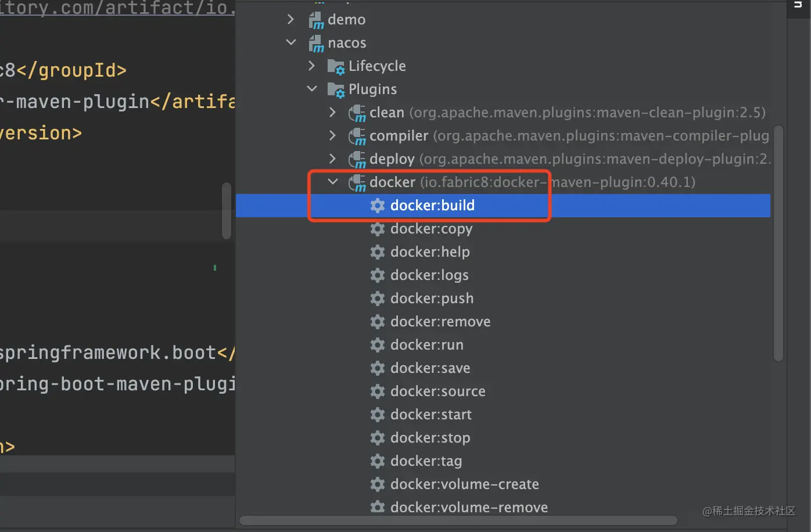Expand the Lifecycle node
Screen dimensions: 811x532
pyautogui.click(x=312, y=66)
